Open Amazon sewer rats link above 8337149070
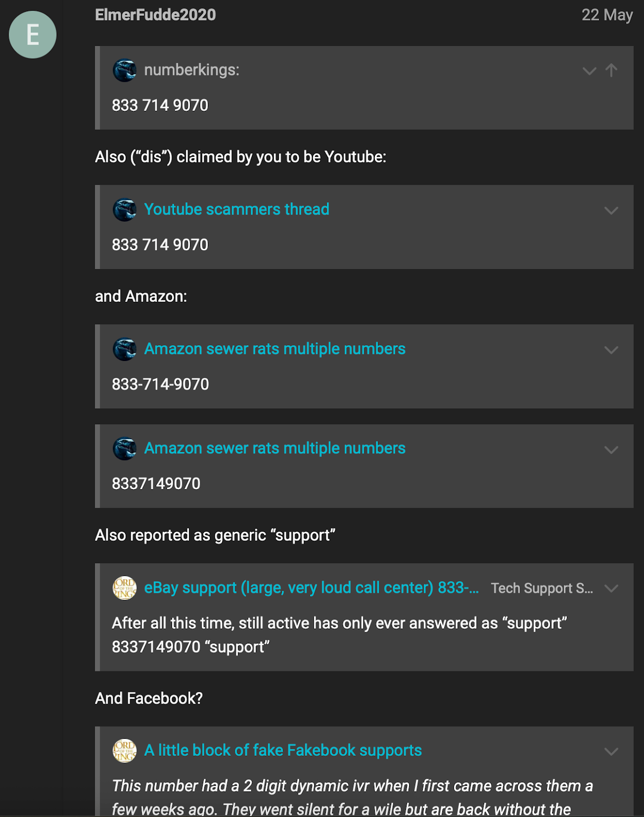Screen dimensions: 644x817 point(275,448)
